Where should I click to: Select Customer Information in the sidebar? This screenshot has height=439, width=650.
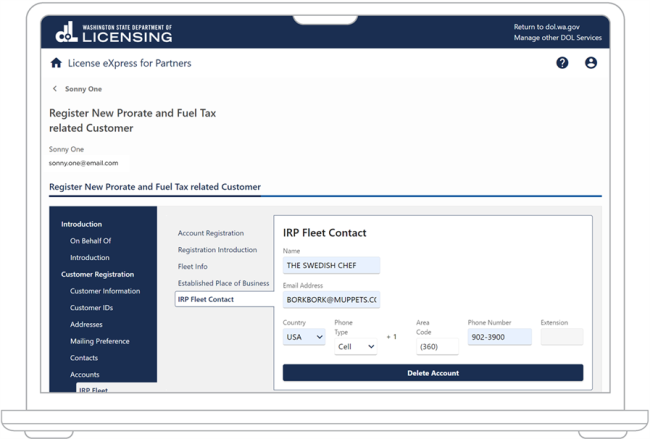(x=105, y=291)
